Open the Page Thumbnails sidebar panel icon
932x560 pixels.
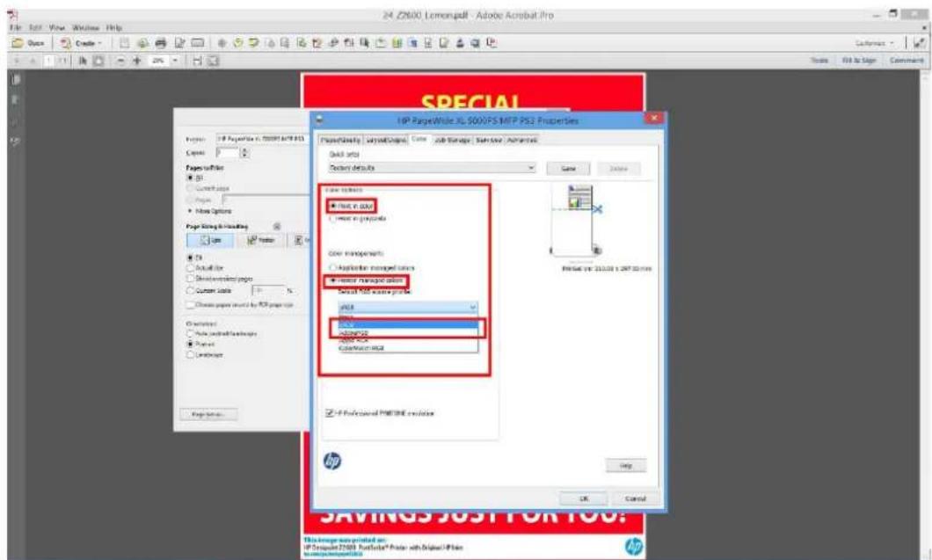pos(16,79)
